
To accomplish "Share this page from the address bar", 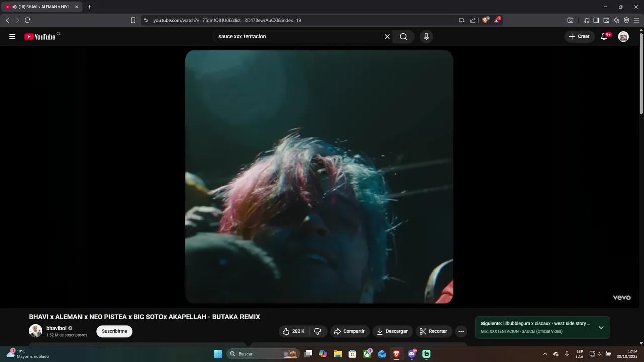I will coord(473,20).
